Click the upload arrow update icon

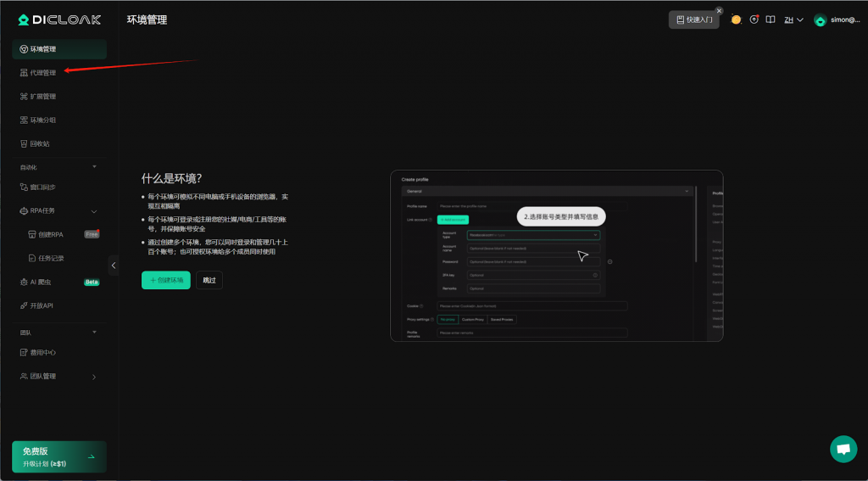point(754,20)
